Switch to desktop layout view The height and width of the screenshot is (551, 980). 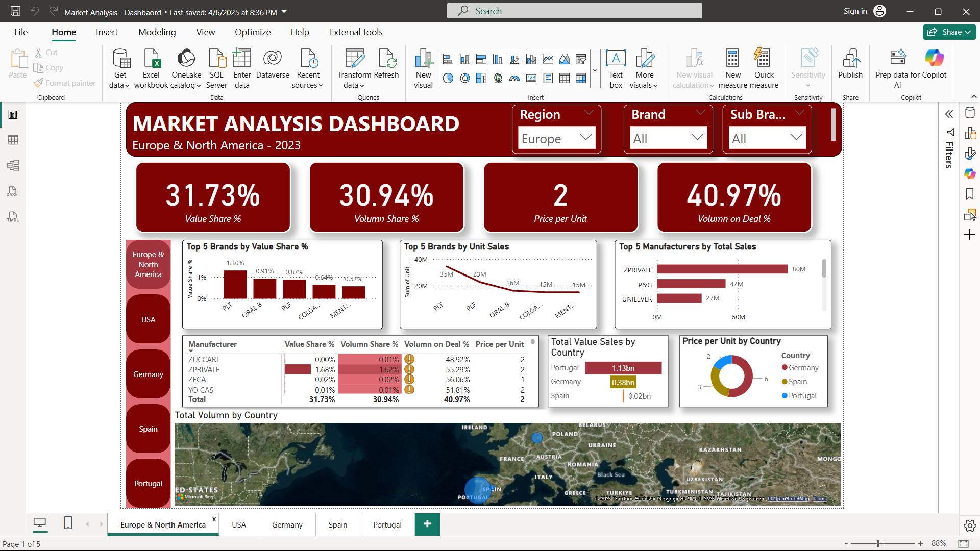click(x=39, y=523)
